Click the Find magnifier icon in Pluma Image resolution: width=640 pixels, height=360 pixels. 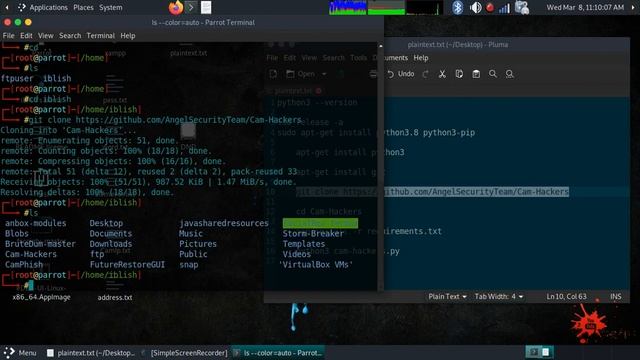[493, 74]
